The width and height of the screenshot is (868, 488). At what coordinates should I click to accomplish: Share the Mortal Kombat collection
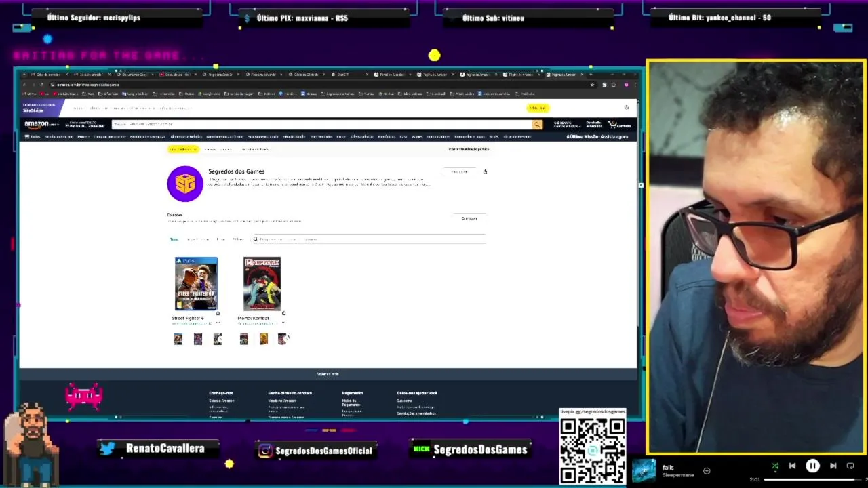click(x=283, y=313)
